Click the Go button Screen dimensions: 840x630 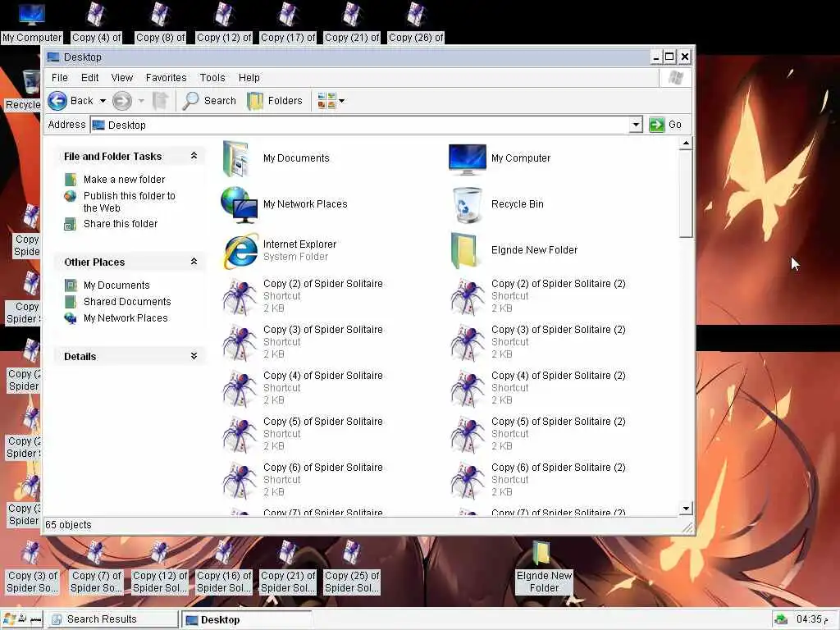coord(666,125)
